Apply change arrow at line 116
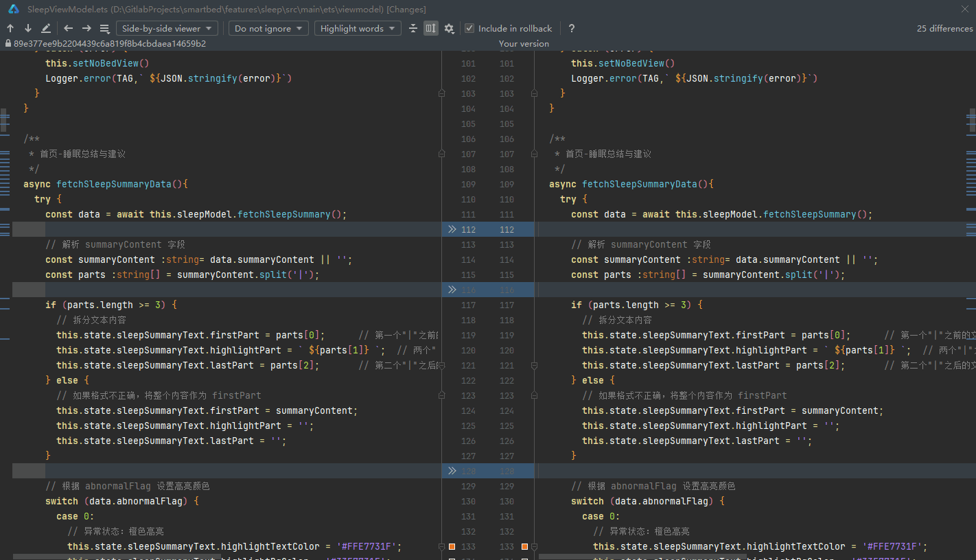976x560 pixels. (452, 290)
